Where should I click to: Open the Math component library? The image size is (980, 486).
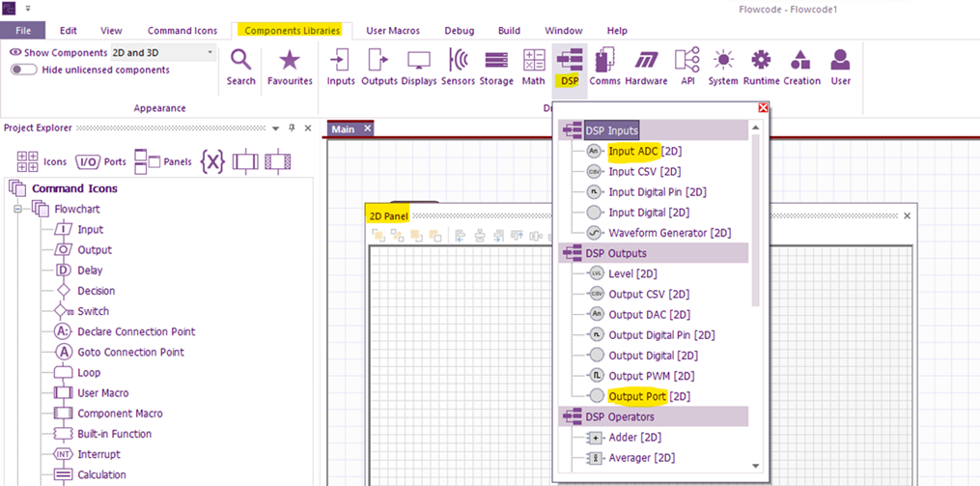tap(534, 68)
